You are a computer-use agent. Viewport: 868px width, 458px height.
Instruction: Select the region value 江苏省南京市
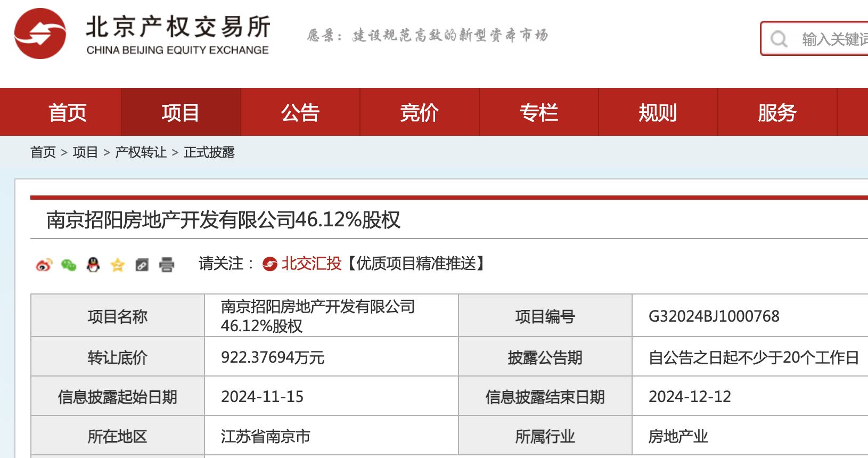coord(266,436)
